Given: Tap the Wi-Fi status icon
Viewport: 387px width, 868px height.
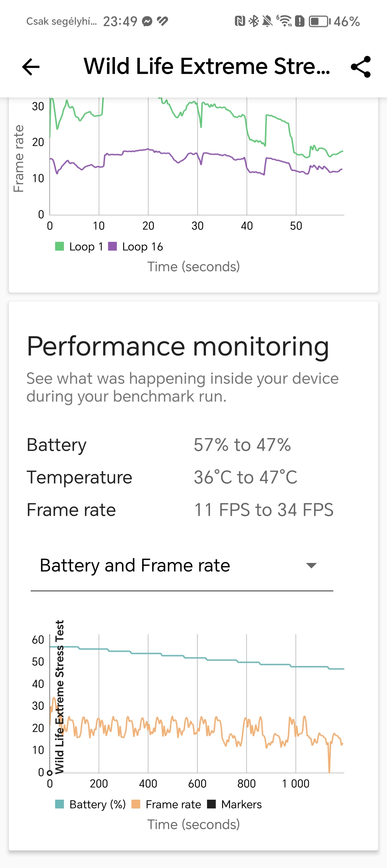Looking at the screenshot, I should pyautogui.click(x=284, y=21).
